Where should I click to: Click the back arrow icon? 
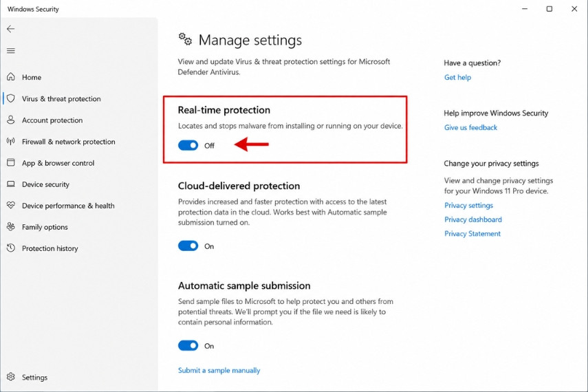click(x=11, y=29)
